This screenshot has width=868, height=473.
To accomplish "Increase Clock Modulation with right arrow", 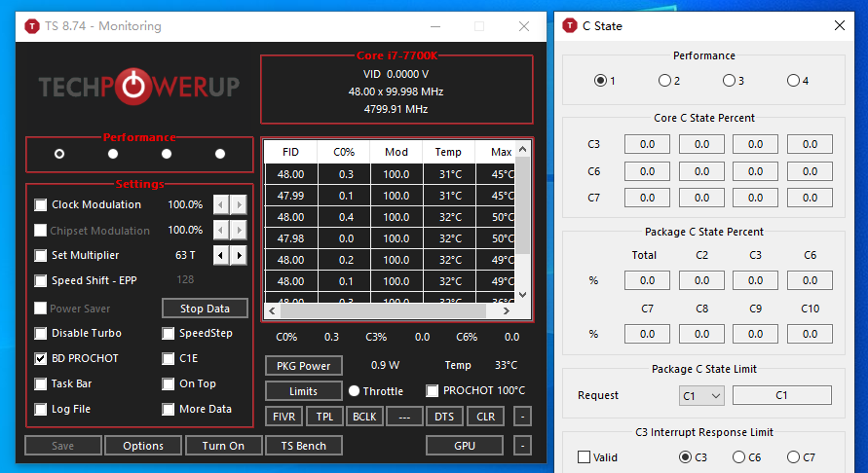I will click(x=239, y=204).
